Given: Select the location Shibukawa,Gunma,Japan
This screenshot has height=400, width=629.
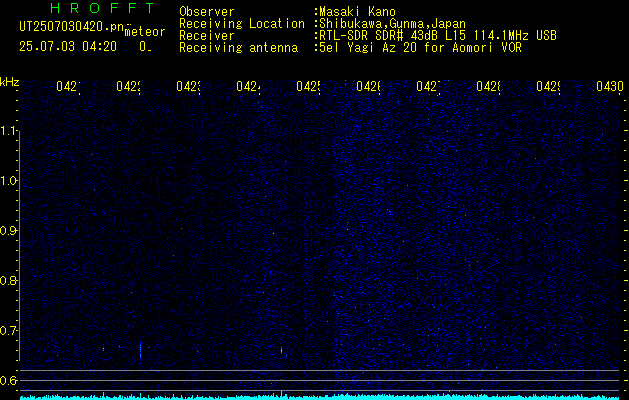Looking at the screenshot, I should click(x=392, y=24).
